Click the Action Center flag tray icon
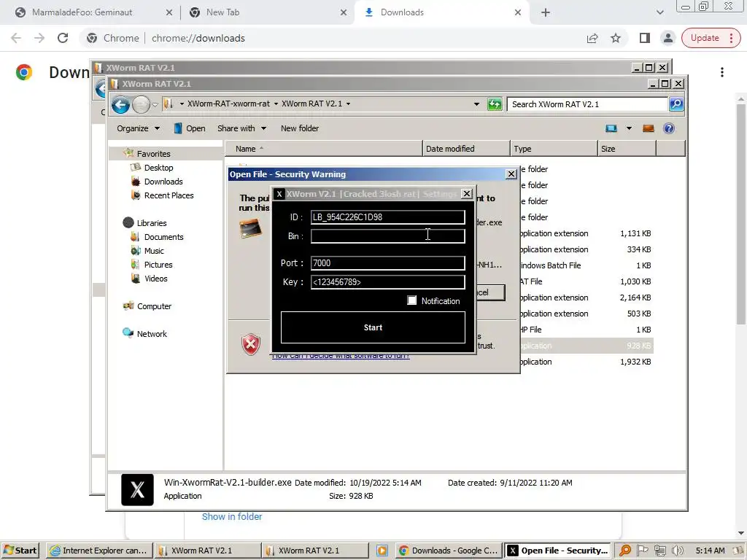 tap(643, 551)
